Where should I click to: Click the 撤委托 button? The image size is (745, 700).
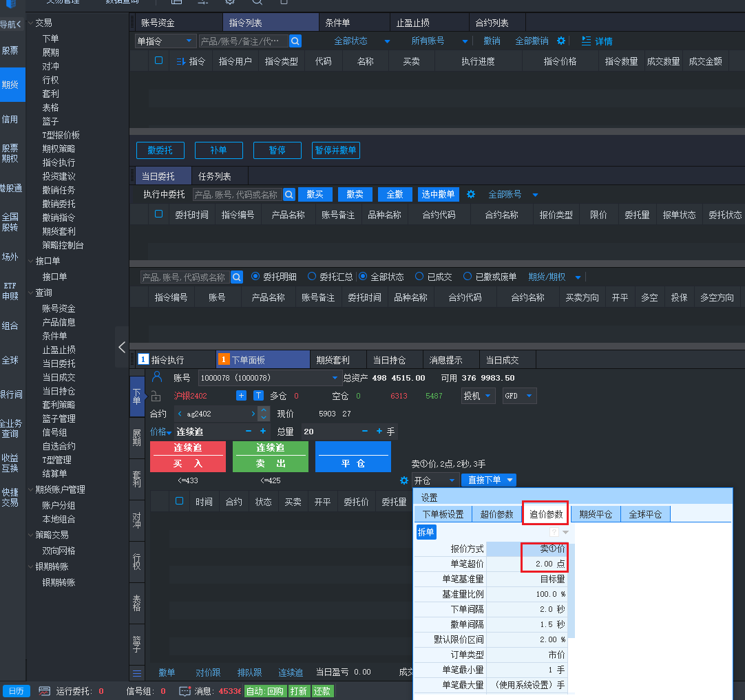(160, 151)
